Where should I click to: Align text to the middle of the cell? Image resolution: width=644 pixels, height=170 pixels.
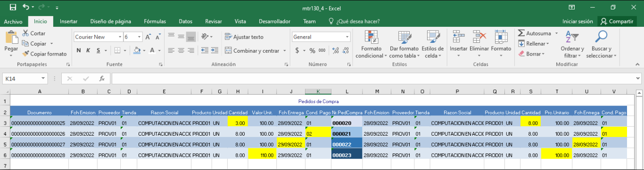(x=181, y=37)
